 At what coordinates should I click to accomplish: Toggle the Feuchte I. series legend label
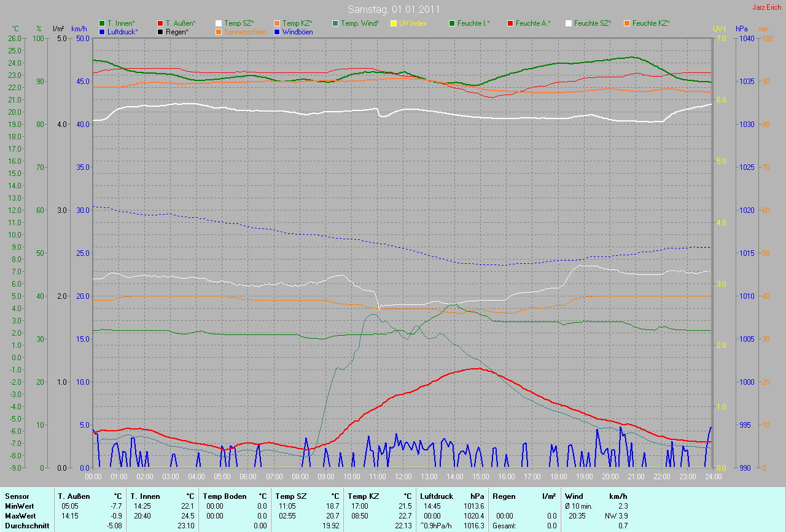473,23
